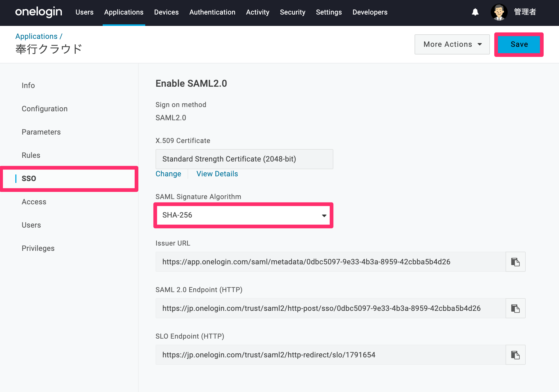Viewport: 559px width, 392px height.
Task: Open the Settings menu
Action: (x=329, y=12)
